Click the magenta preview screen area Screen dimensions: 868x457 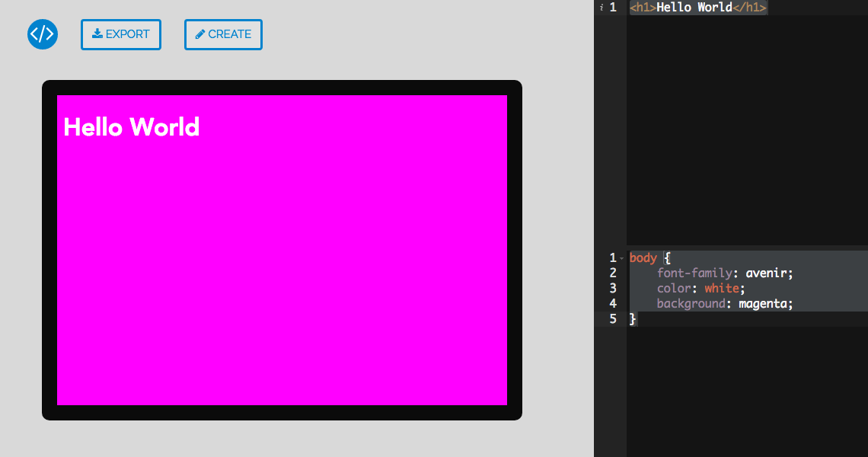point(282,274)
